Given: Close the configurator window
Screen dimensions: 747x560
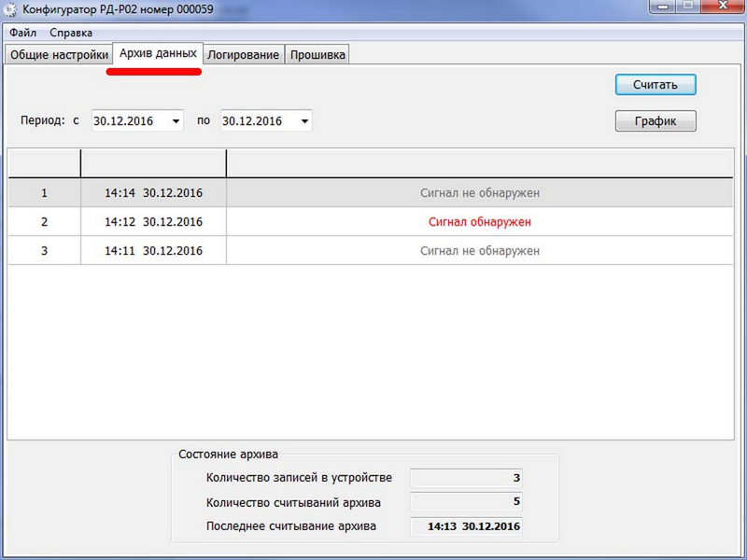Looking at the screenshot, I should tap(722, 7).
